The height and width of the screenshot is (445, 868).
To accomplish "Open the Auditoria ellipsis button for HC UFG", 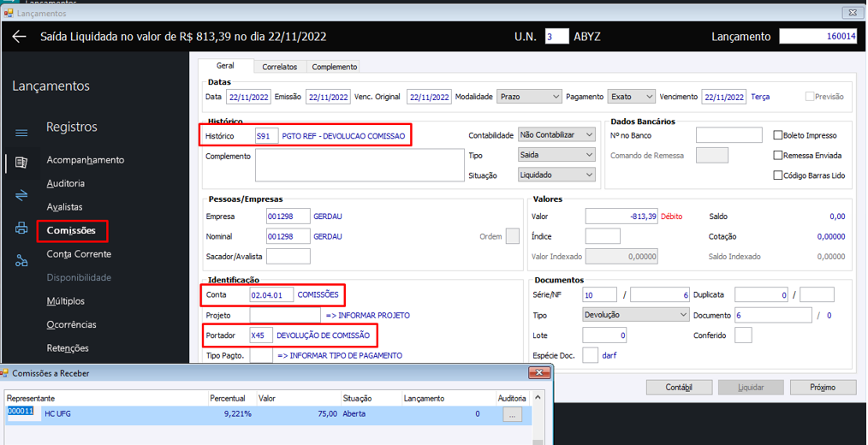I will click(512, 414).
